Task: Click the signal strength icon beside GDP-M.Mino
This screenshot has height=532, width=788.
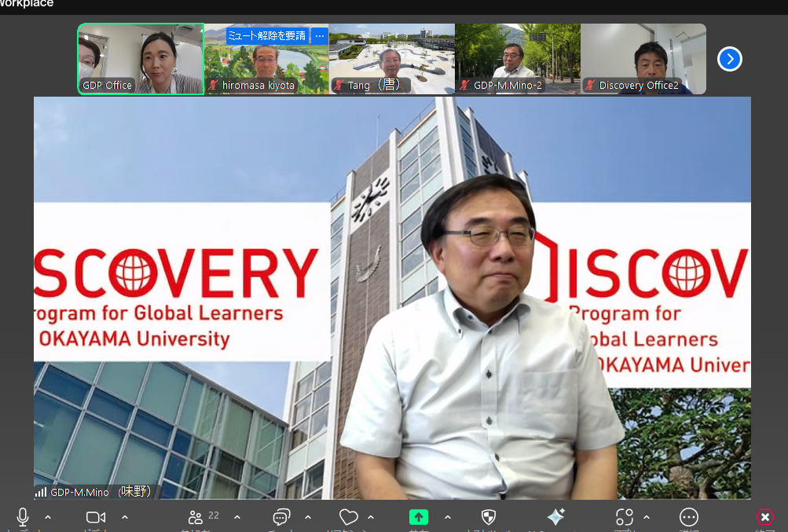Action: point(41,492)
